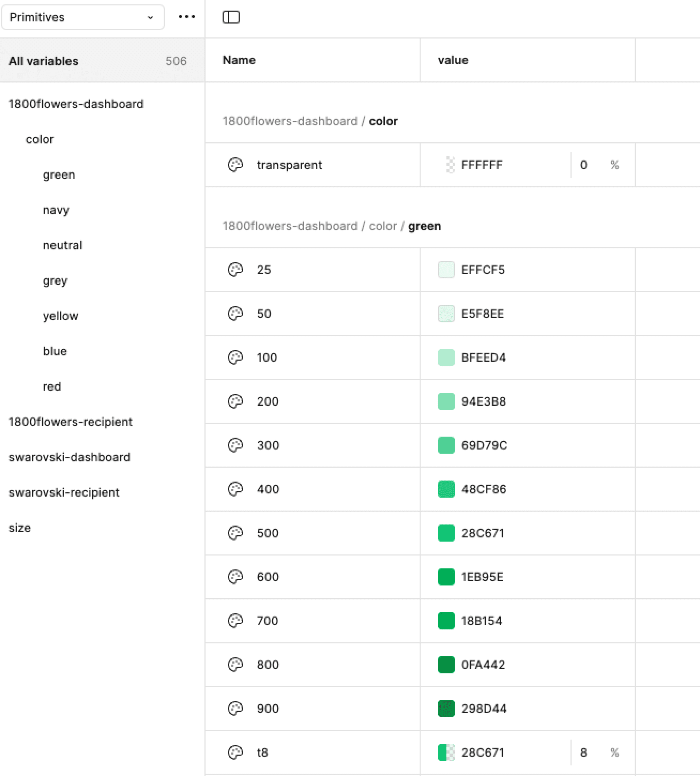Viewport: 700px width, 776px height.
Task: Click palette icon beside green 100
Action: (x=235, y=357)
